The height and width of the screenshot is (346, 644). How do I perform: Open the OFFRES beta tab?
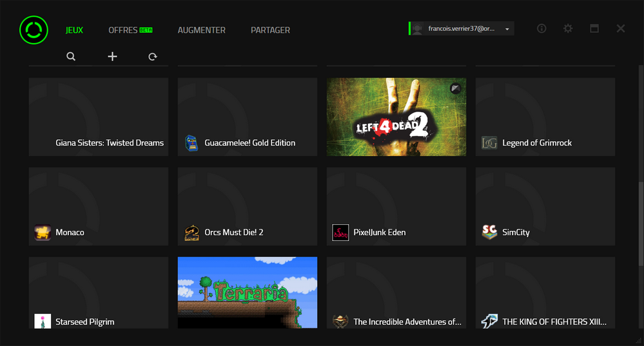click(130, 30)
